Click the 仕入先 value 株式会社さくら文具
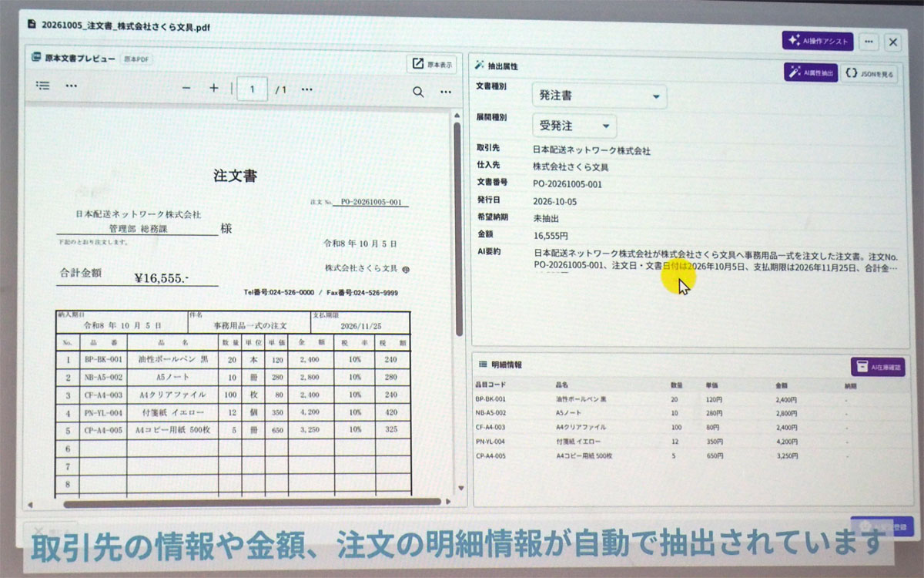924x578 pixels. 571,167
